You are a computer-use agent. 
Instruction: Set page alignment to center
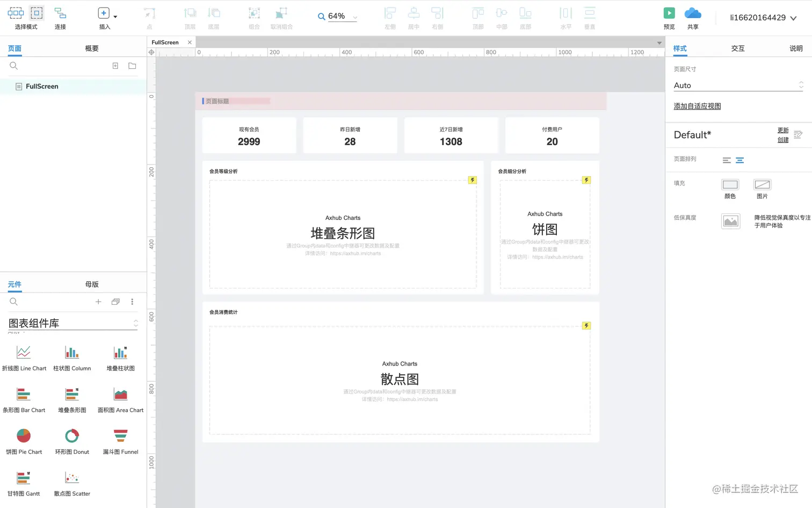740,160
